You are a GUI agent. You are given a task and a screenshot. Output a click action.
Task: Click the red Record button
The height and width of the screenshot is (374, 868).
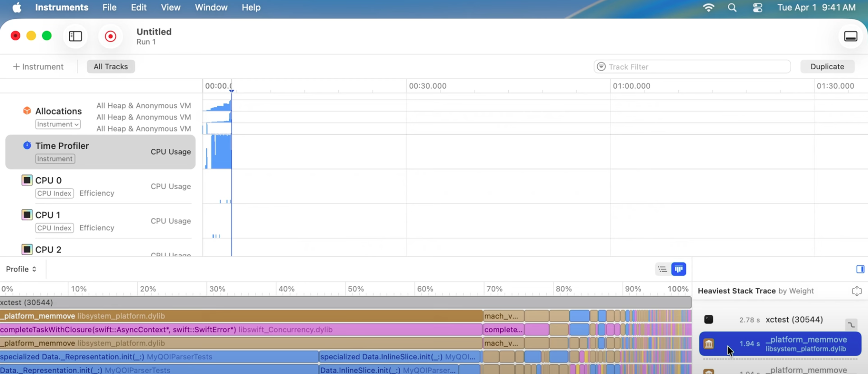(111, 36)
